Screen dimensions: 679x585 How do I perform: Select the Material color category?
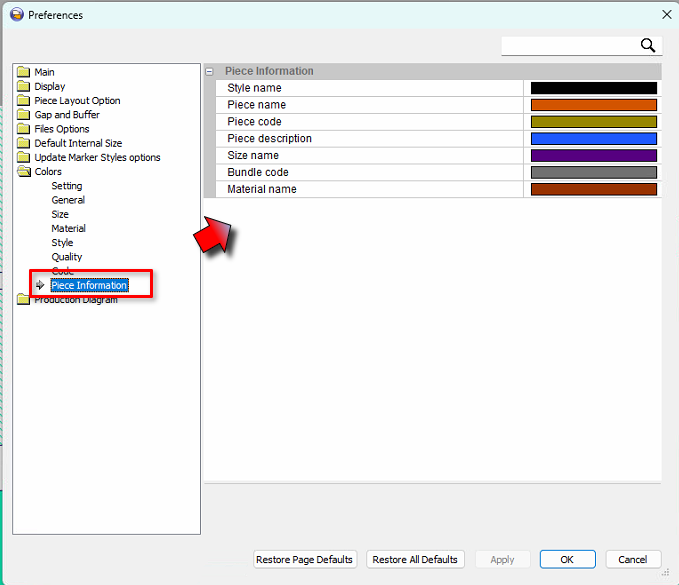click(68, 228)
